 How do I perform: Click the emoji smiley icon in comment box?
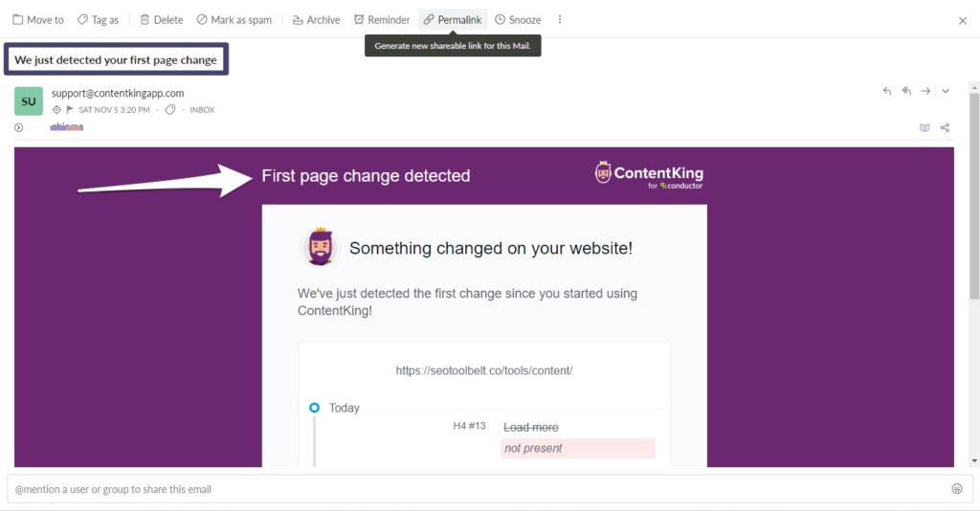tap(956, 489)
